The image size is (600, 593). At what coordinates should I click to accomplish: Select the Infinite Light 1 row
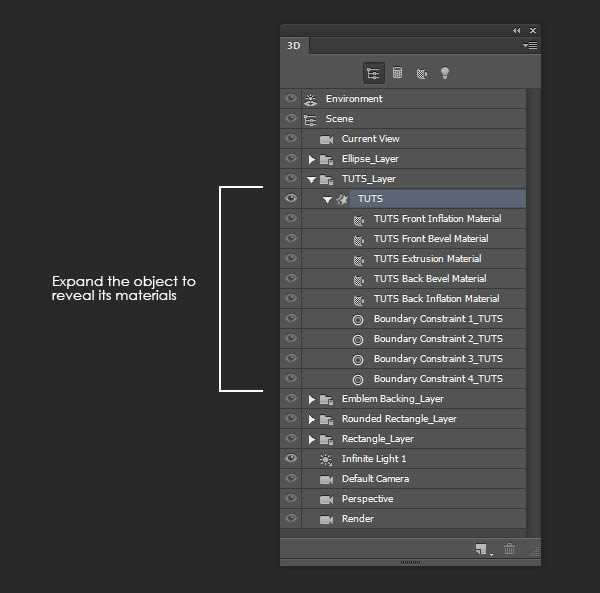(x=414, y=458)
